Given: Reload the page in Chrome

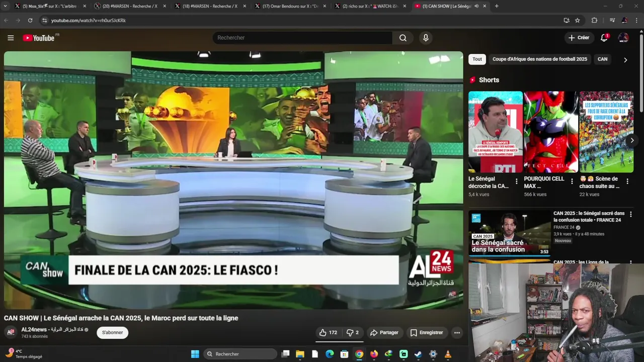Looking at the screenshot, I should coord(30,20).
